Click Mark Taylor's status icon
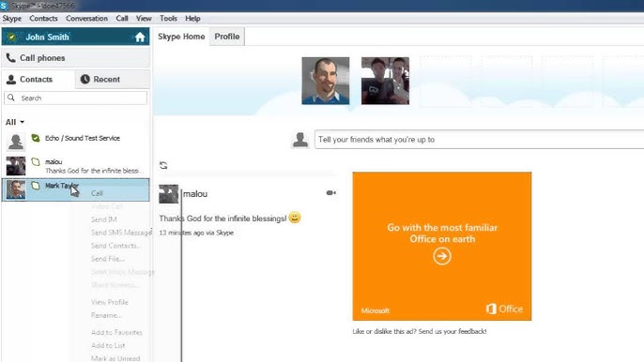 tap(36, 186)
